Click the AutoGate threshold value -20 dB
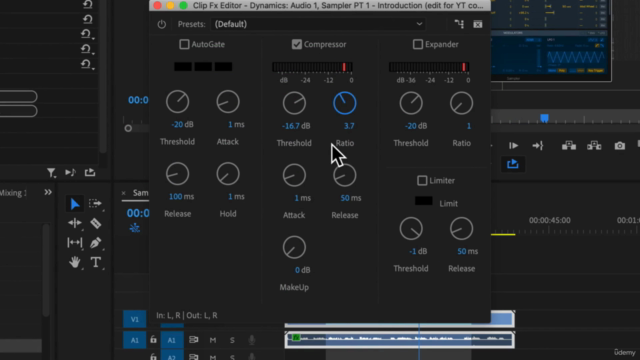This screenshot has width=640, height=360. click(x=182, y=124)
